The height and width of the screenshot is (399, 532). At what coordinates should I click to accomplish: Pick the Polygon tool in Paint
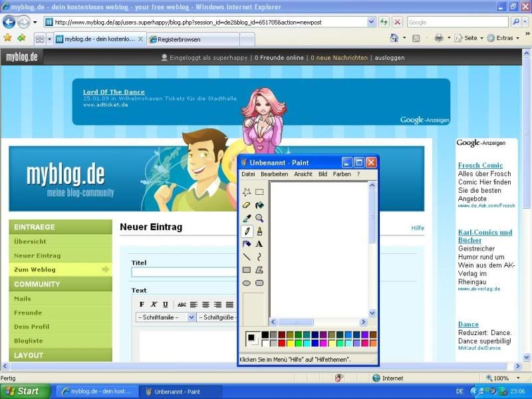coord(259,270)
